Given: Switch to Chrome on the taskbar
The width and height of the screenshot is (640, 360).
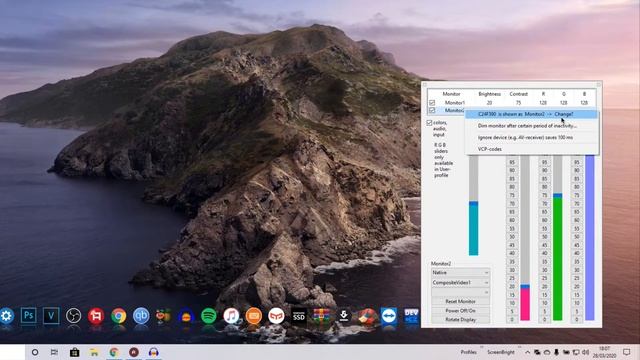Looking at the screenshot, I should (114, 352).
